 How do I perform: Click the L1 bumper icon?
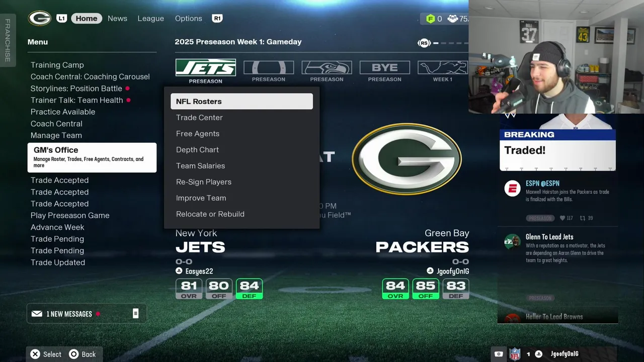[61, 18]
